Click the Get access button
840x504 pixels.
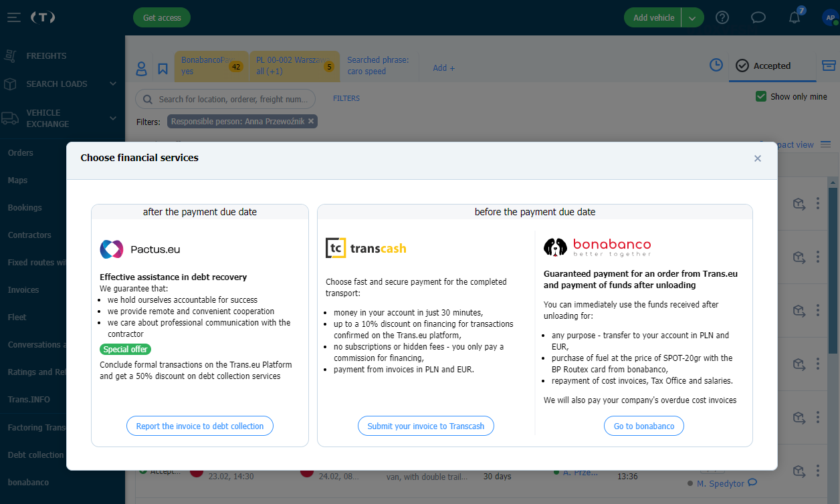pos(162,17)
